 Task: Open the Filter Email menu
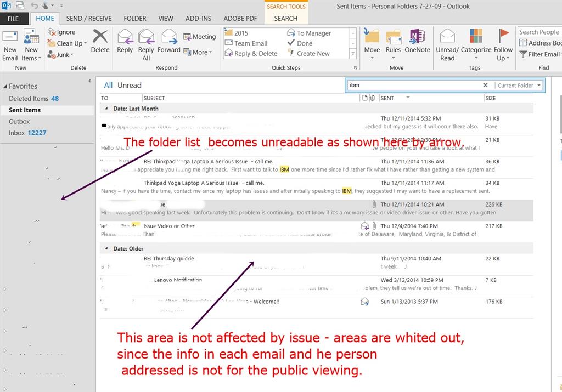541,54
